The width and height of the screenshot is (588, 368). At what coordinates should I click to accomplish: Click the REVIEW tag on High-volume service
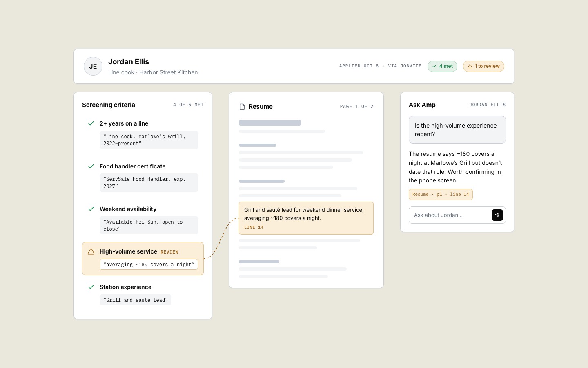point(169,252)
